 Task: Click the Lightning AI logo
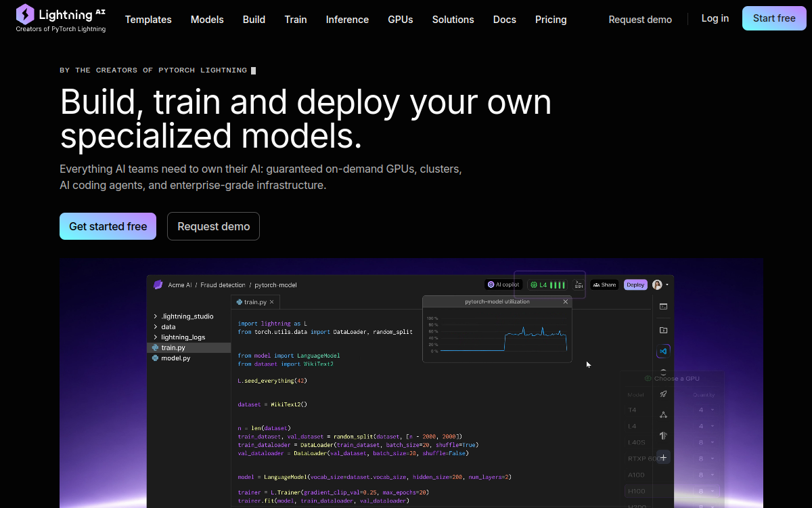61,18
